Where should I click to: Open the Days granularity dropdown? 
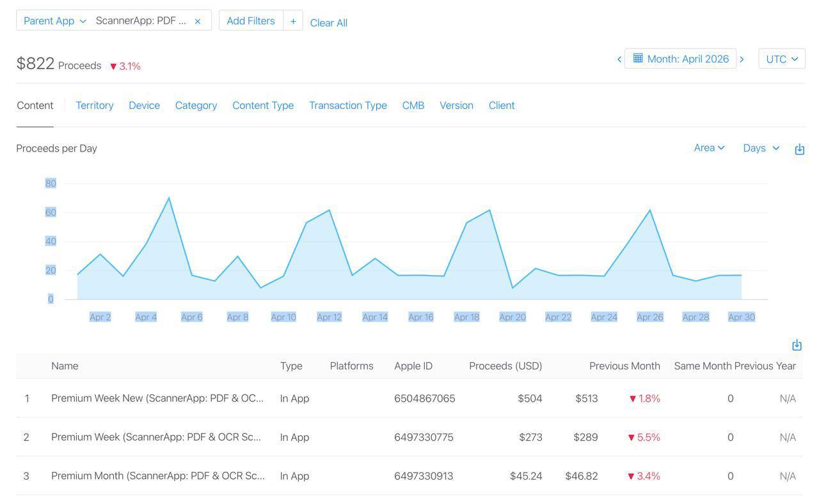tap(761, 148)
